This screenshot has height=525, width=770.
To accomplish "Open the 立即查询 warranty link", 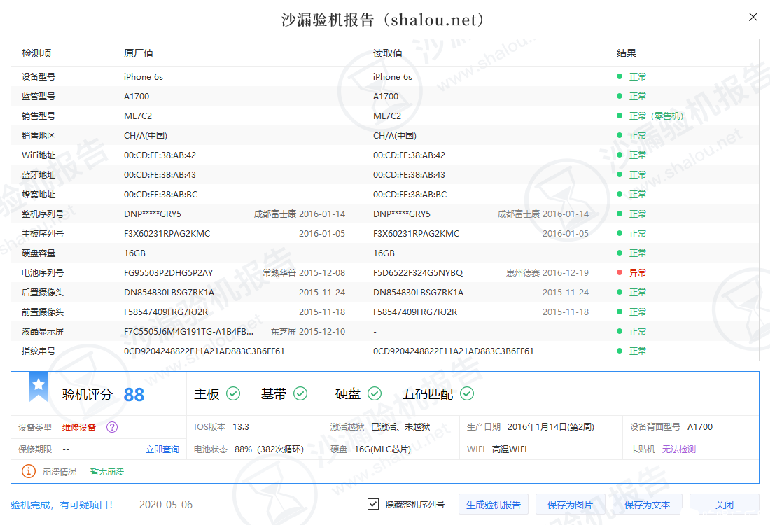I will pyautogui.click(x=162, y=449).
